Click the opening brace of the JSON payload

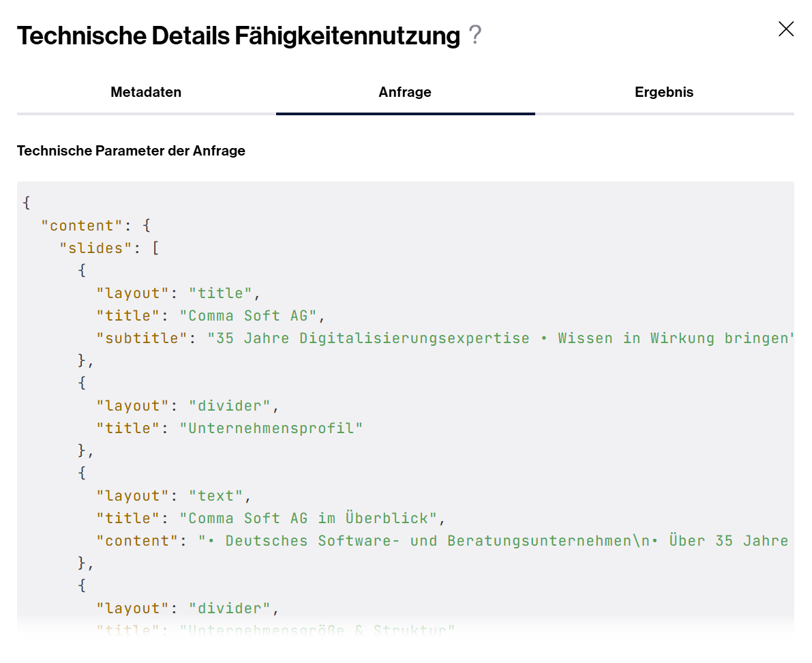[x=26, y=203]
